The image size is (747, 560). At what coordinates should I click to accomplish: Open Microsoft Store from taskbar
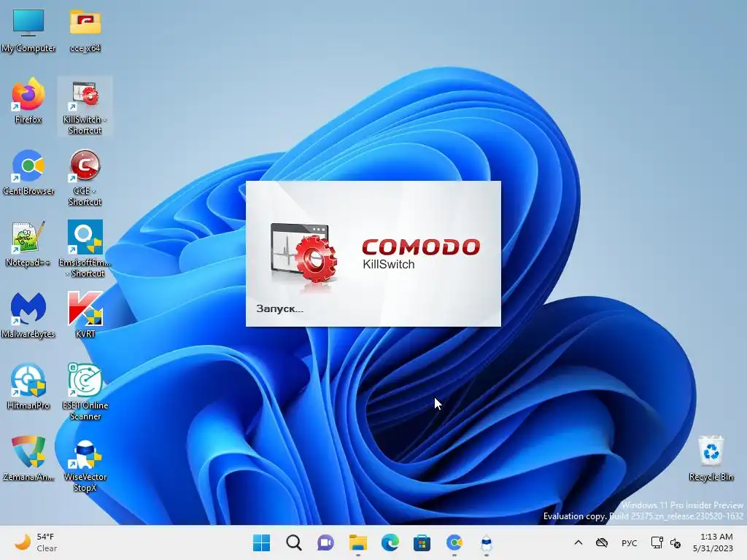pyautogui.click(x=422, y=542)
